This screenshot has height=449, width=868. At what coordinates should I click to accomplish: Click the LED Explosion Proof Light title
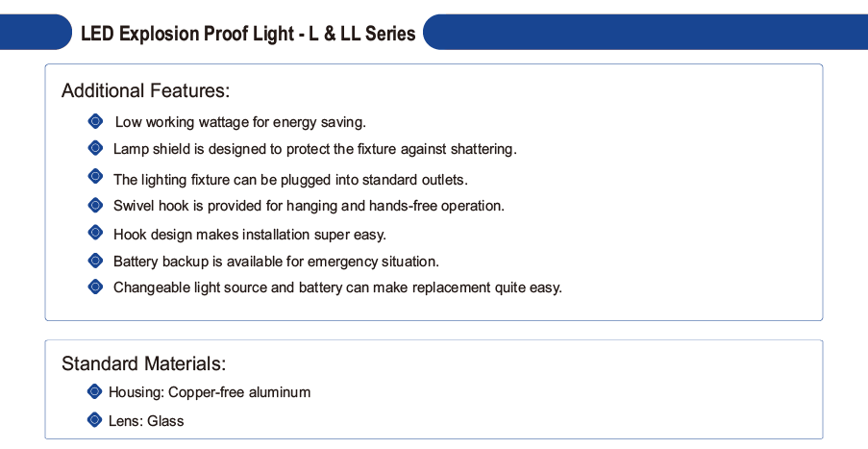pyautogui.click(x=248, y=34)
